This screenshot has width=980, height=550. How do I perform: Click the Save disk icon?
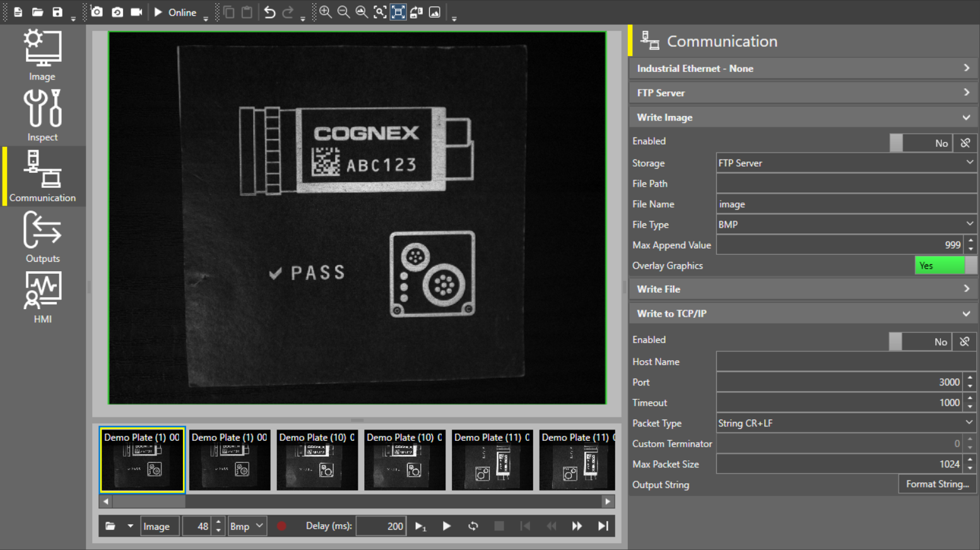tap(57, 13)
